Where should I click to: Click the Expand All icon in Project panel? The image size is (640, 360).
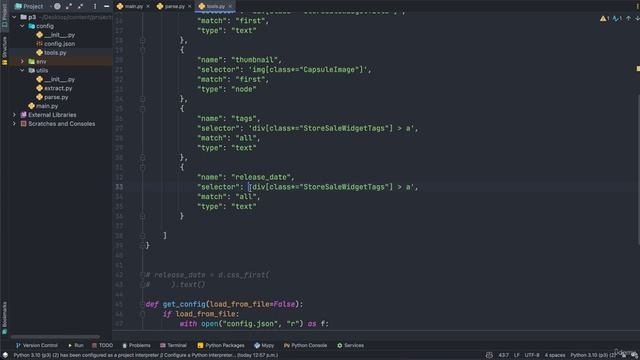coord(69,6)
